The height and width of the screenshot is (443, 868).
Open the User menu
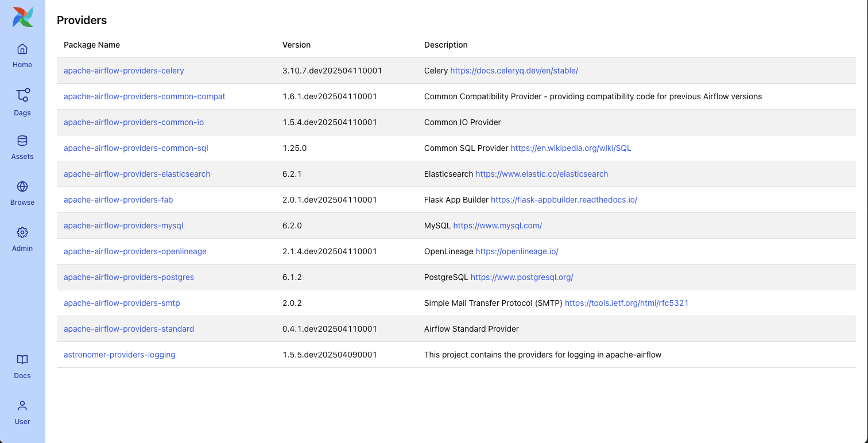pos(22,413)
